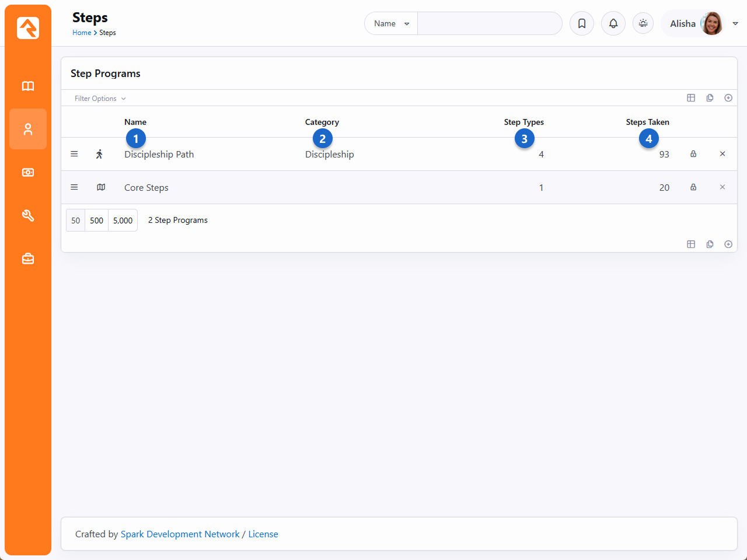Viewport: 747px width, 560px height.
Task: Open the Admin Tools wrench icon
Action: click(x=28, y=216)
